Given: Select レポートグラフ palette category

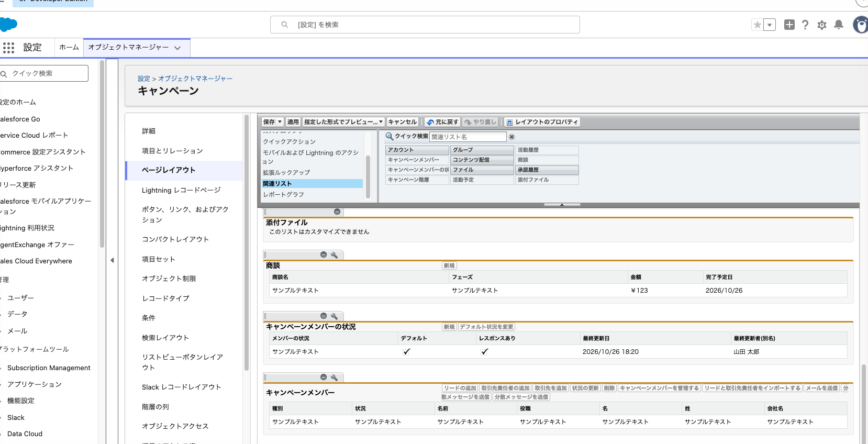Looking at the screenshot, I should coord(283,194).
